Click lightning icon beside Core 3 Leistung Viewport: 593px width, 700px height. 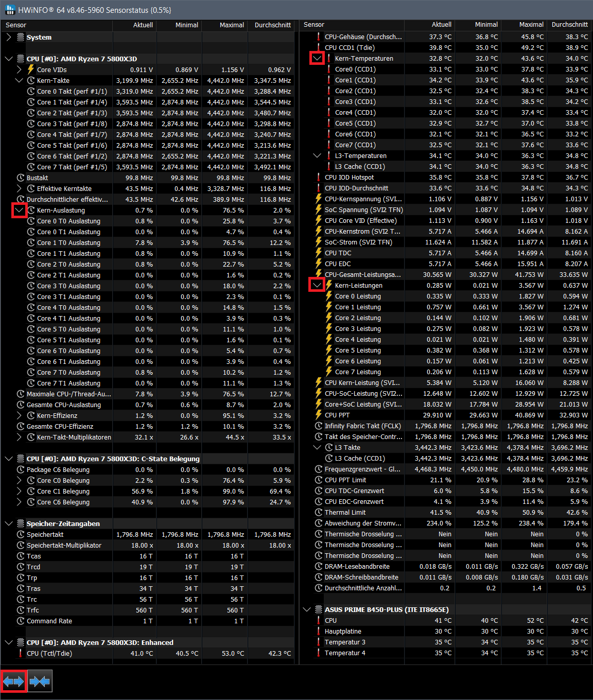tap(329, 328)
